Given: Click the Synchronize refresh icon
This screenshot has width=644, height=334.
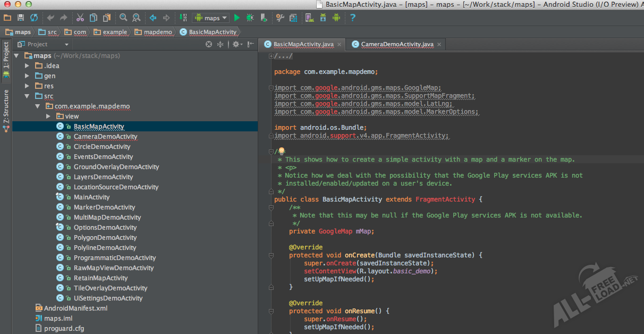Looking at the screenshot, I should [x=34, y=18].
